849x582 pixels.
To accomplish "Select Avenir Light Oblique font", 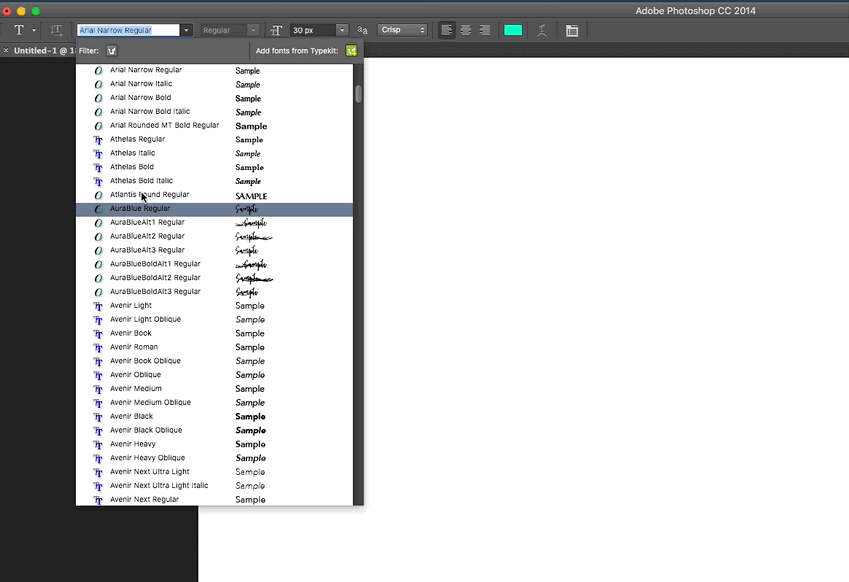I will [214, 319].
